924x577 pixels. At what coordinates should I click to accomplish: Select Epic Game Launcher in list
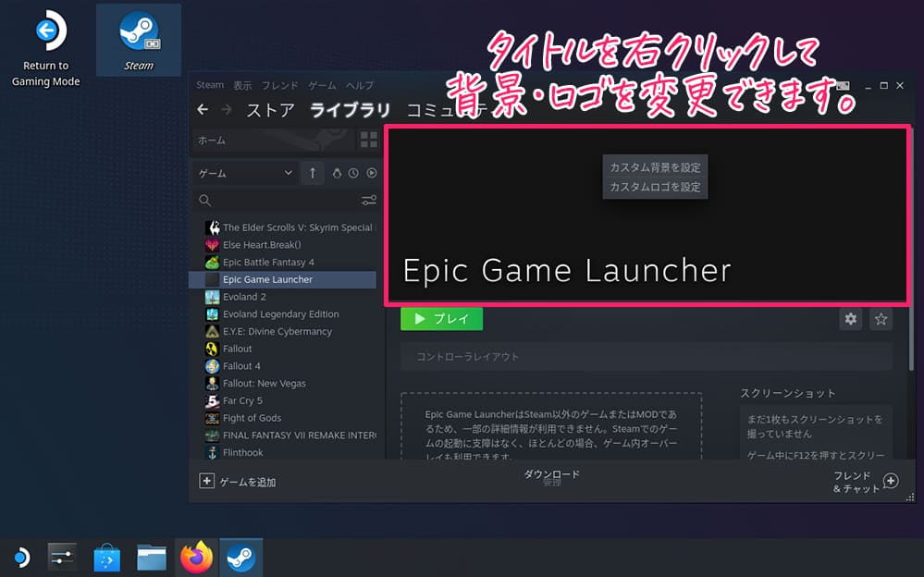click(282, 279)
